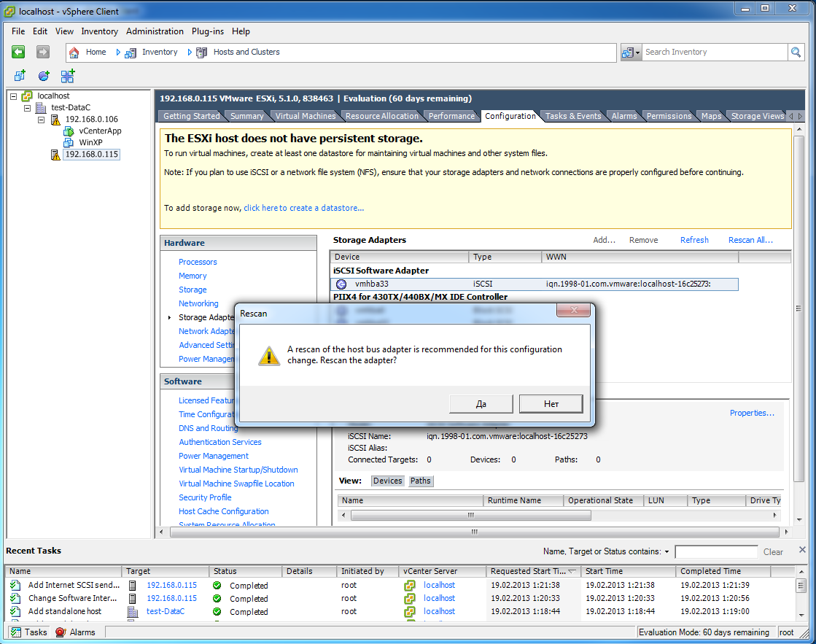Click the localhost vCenter icon in tree
816x644 pixels.
coord(27,96)
